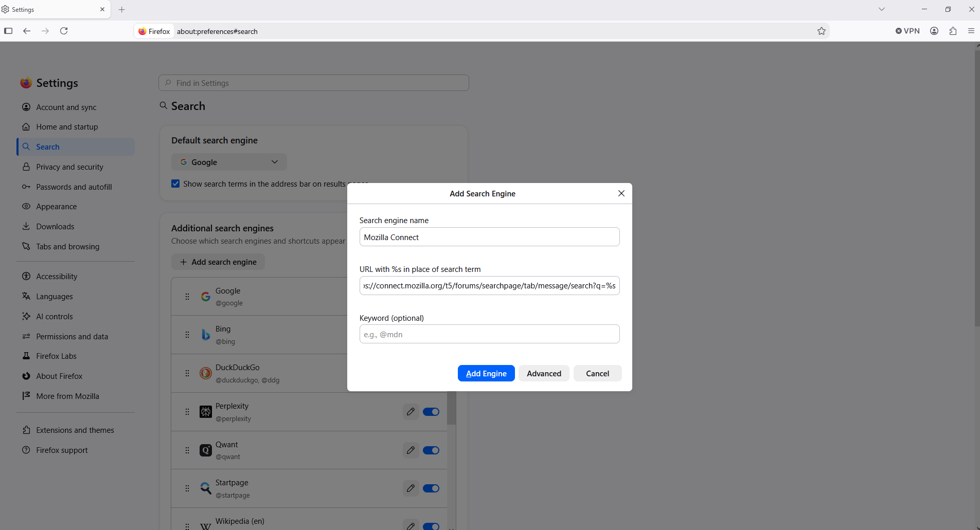Grab the Perplexity row drag handle

coord(187,412)
